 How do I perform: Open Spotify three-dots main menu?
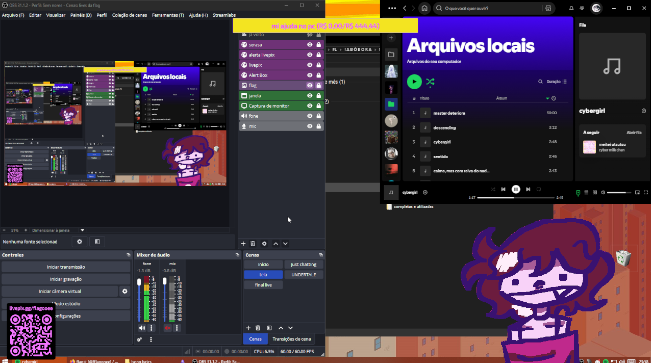coord(392,8)
